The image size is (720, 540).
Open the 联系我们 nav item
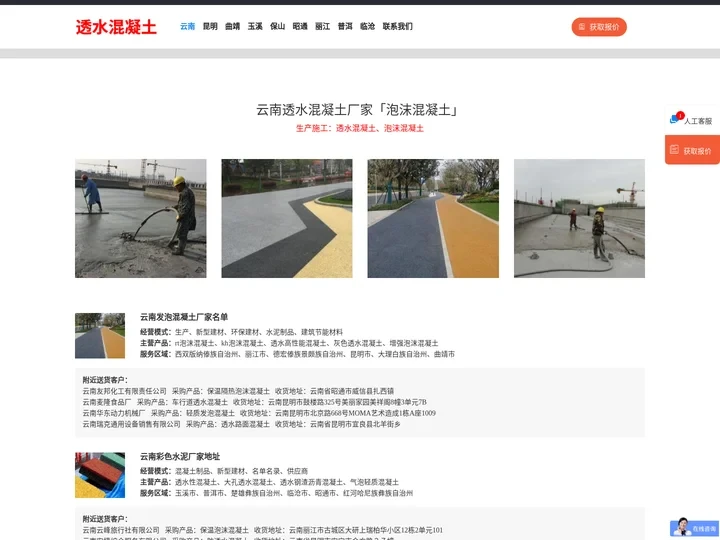coord(398,26)
